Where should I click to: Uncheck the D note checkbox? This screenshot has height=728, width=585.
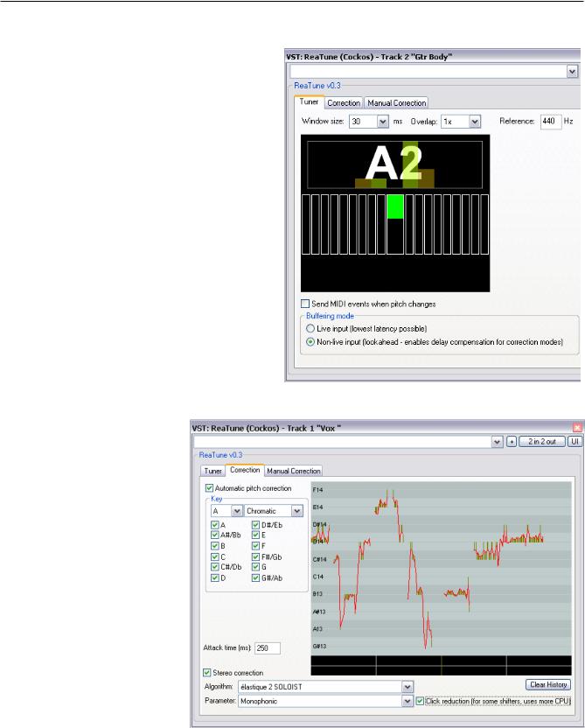point(215,578)
